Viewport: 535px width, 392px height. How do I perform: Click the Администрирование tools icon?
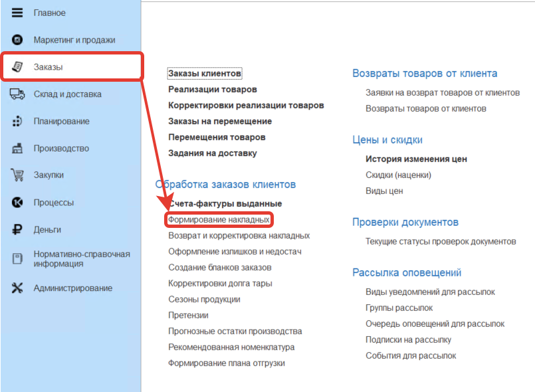tap(17, 288)
